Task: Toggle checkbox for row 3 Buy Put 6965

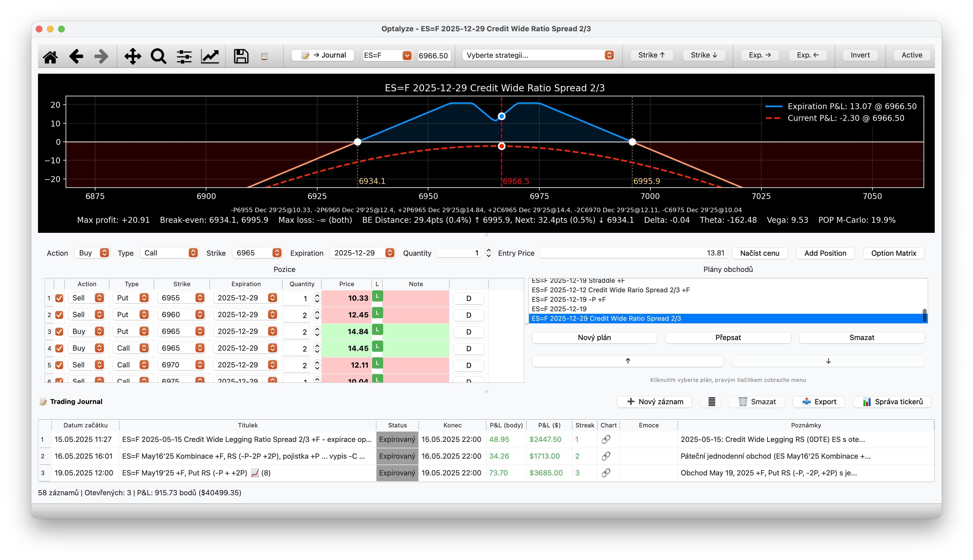Action: 59,332
